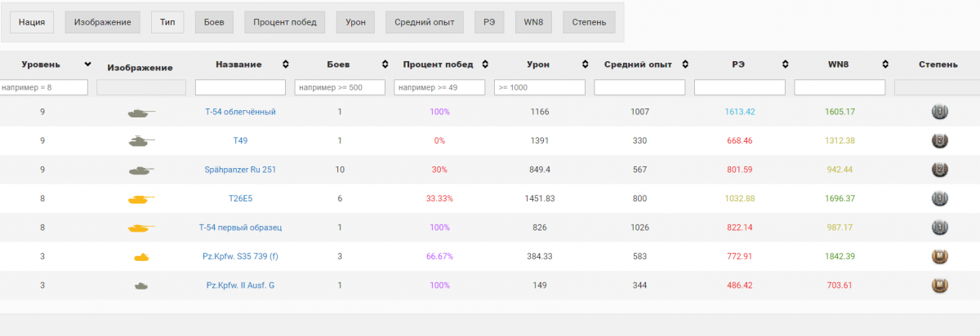This screenshot has height=336, width=980.
Task: Click the Степень button in top bar
Action: 589,22
